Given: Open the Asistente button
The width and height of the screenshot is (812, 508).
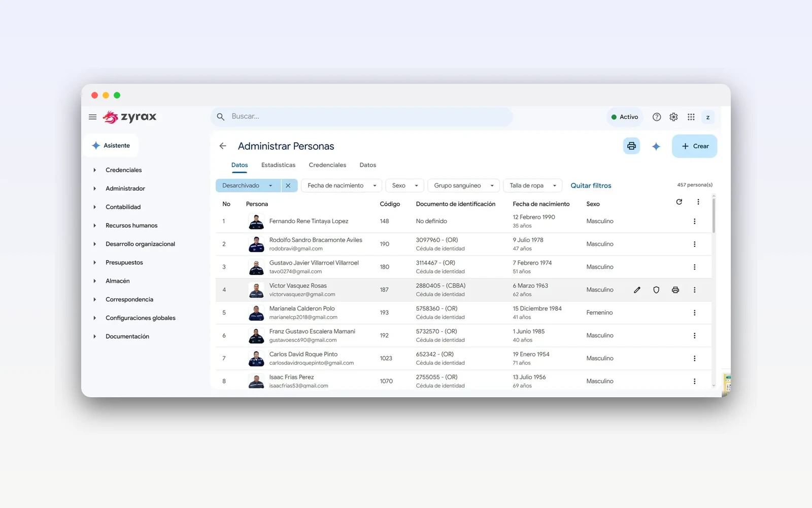Looking at the screenshot, I should (111, 146).
